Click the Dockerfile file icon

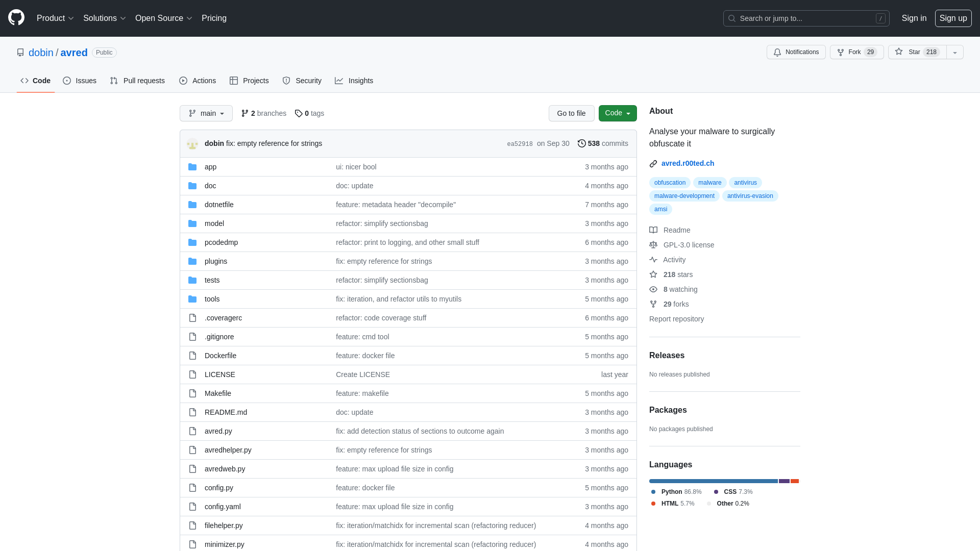(x=192, y=356)
